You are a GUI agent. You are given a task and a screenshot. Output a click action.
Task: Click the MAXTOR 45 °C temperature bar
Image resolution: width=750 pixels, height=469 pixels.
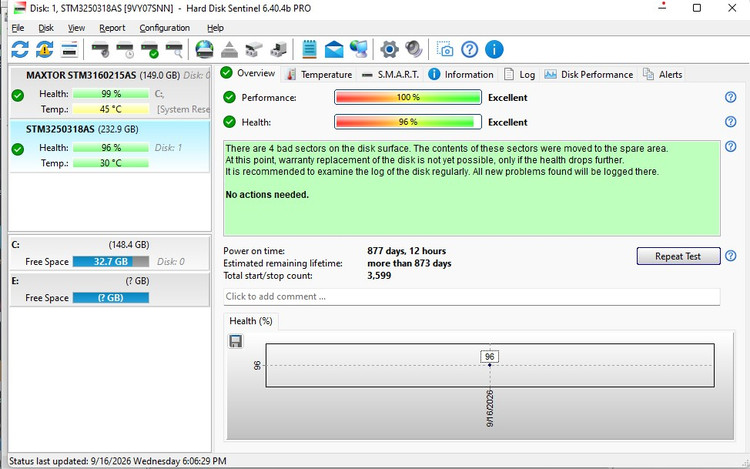coord(111,109)
